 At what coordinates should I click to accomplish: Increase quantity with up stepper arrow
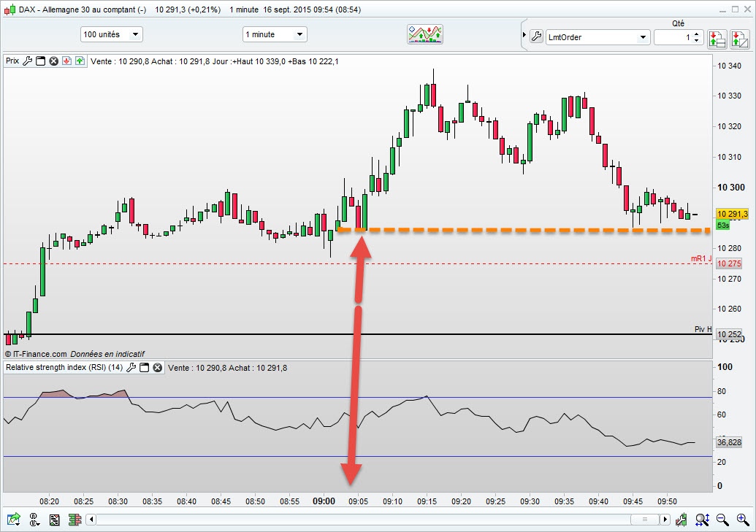696,34
